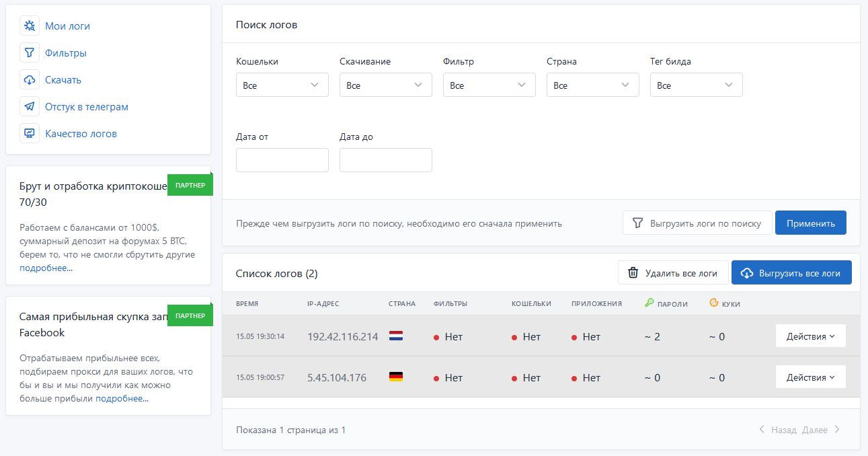
Task: Open the Тег билда dropdown
Action: [696, 85]
